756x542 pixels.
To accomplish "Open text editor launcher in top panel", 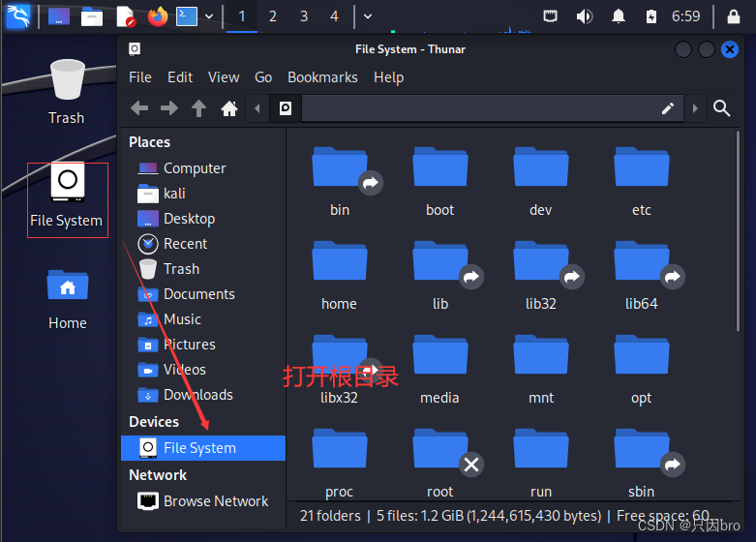I will point(125,16).
